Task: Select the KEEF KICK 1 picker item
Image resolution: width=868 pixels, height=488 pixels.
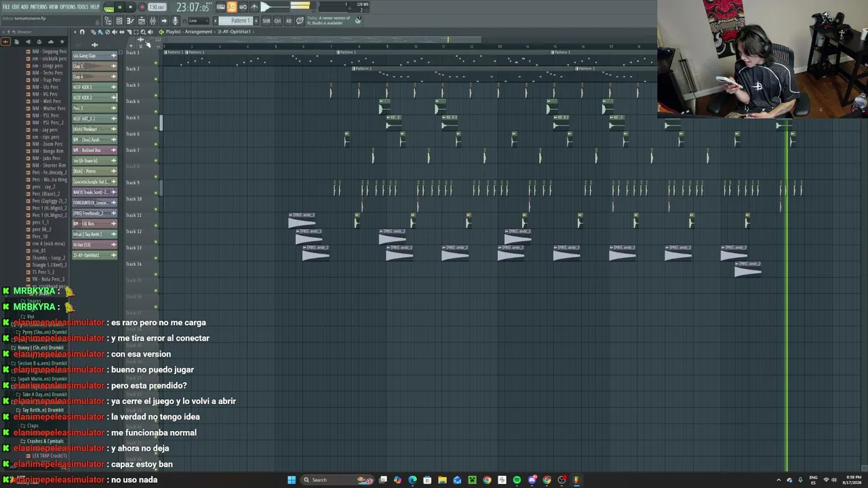Action: [94, 87]
